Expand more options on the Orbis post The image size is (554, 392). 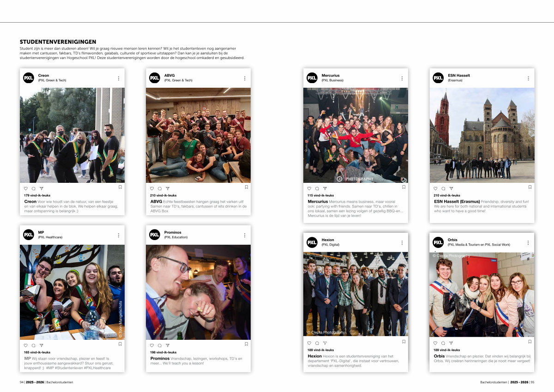point(528,242)
